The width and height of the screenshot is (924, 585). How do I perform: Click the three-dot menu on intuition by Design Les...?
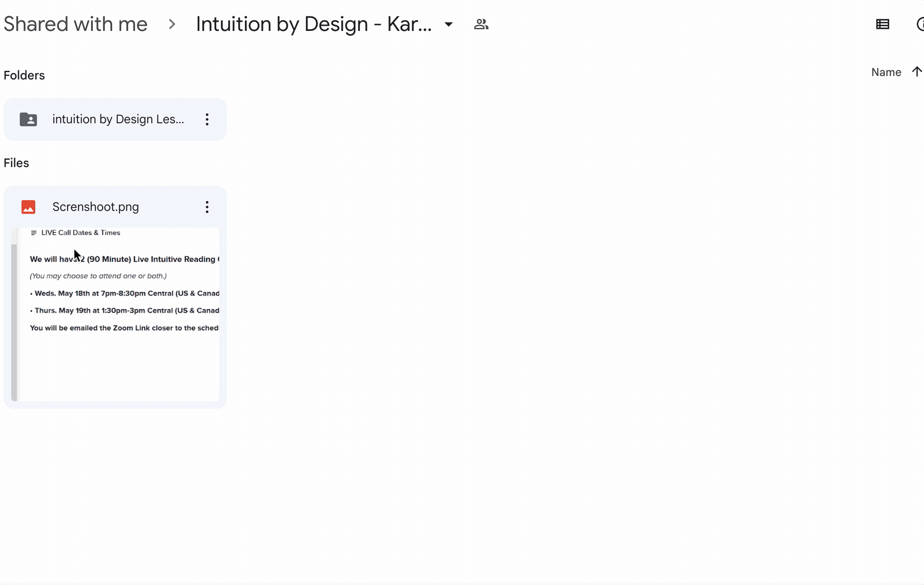[x=207, y=119]
